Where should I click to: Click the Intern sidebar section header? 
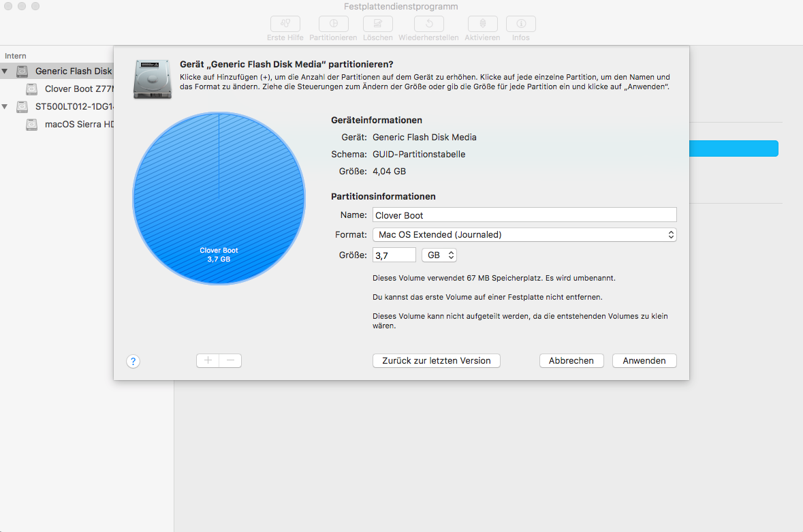(16, 56)
